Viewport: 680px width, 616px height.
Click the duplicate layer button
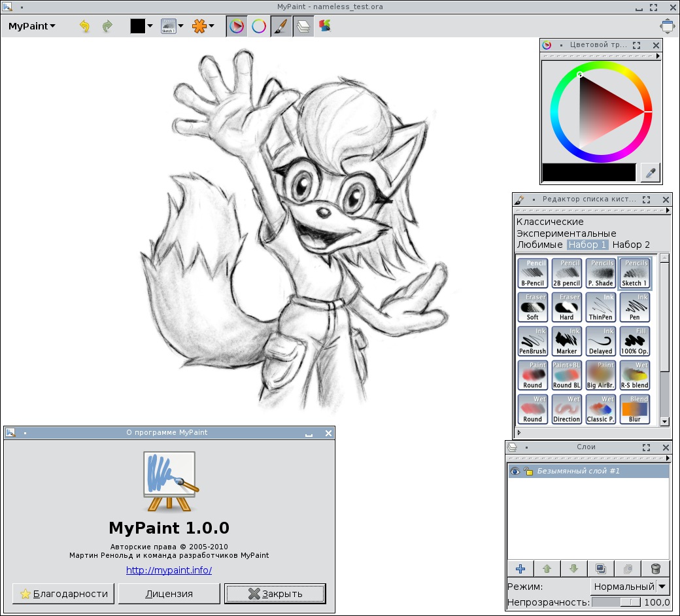pyautogui.click(x=601, y=568)
